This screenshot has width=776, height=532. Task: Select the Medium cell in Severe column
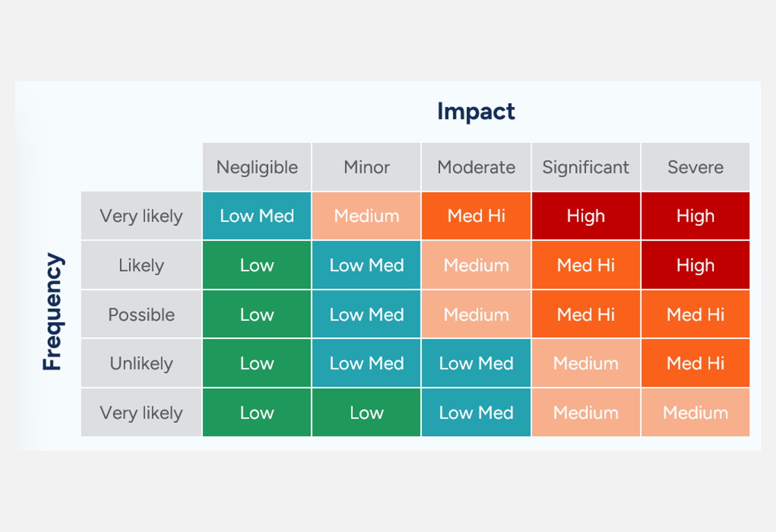[x=695, y=413]
